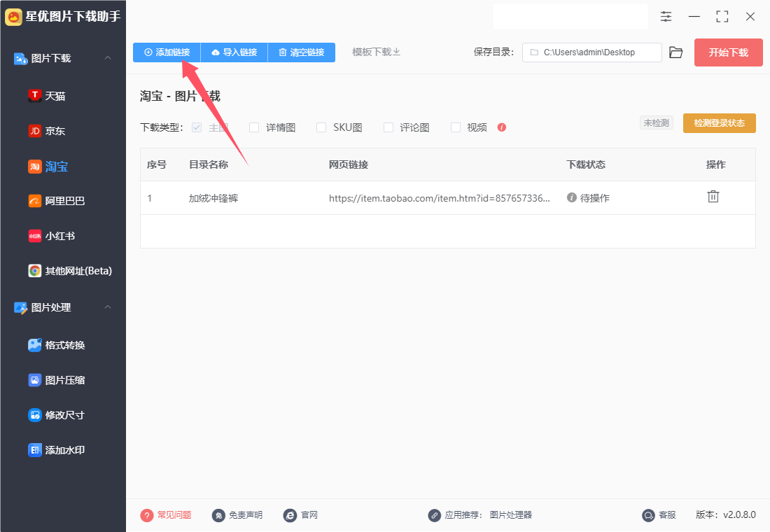Click the 检测登录状态 button
The width and height of the screenshot is (770, 532).
coord(720,122)
